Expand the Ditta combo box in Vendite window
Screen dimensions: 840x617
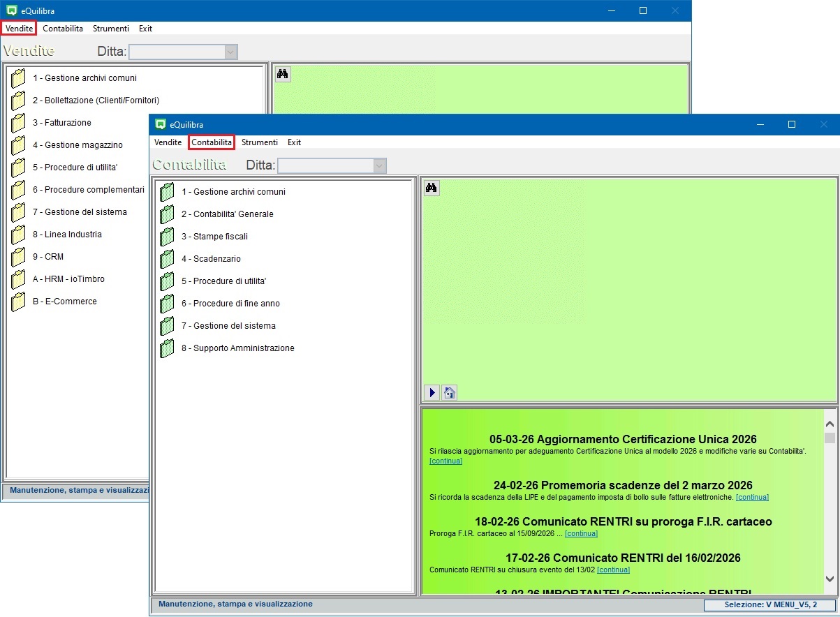click(x=230, y=52)
